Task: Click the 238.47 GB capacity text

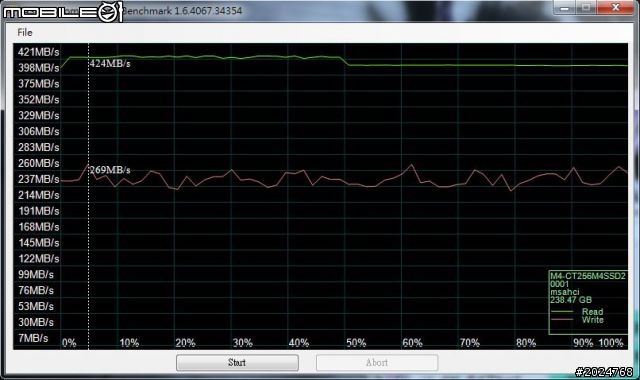Action: coord(571,300)
